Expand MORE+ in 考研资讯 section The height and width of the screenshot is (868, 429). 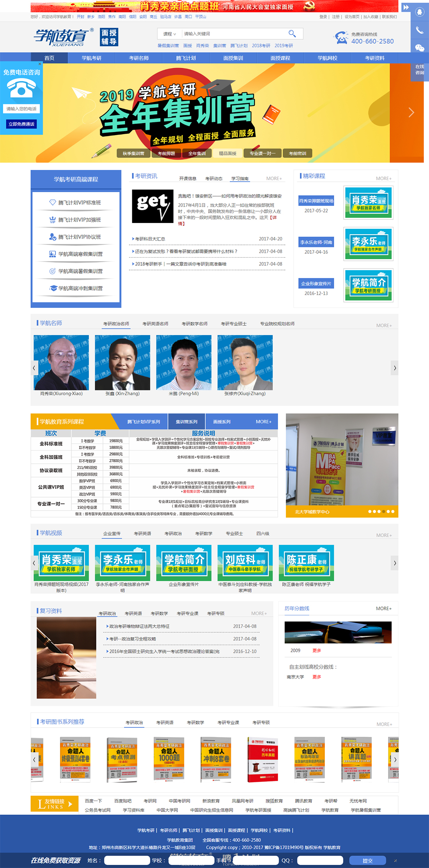click(x=274, y=179)
